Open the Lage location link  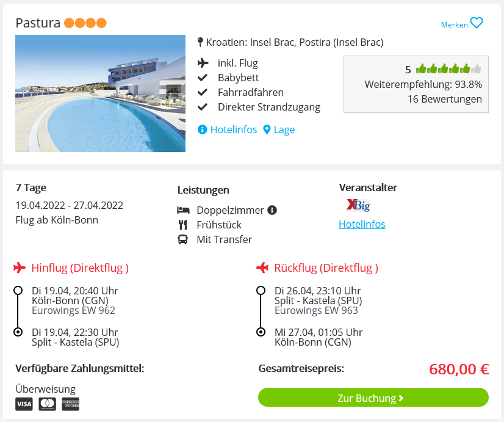(279, 129)
